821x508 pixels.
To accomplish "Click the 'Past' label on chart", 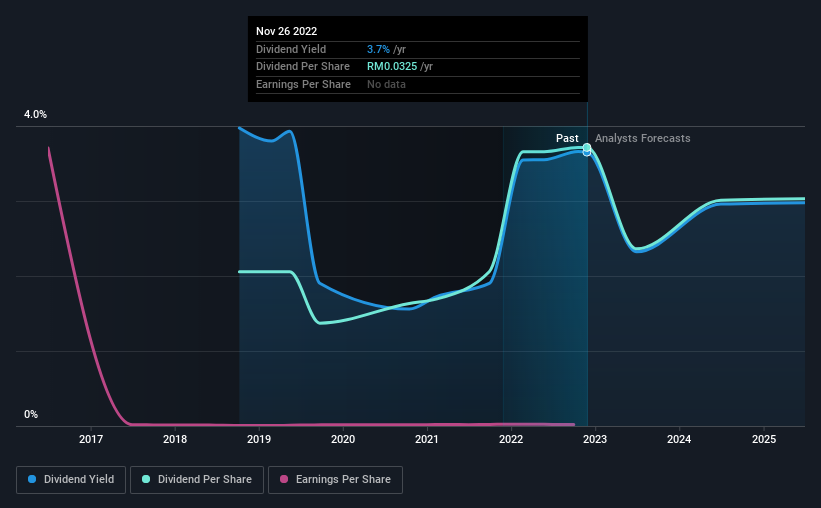I will pos(567,138).
